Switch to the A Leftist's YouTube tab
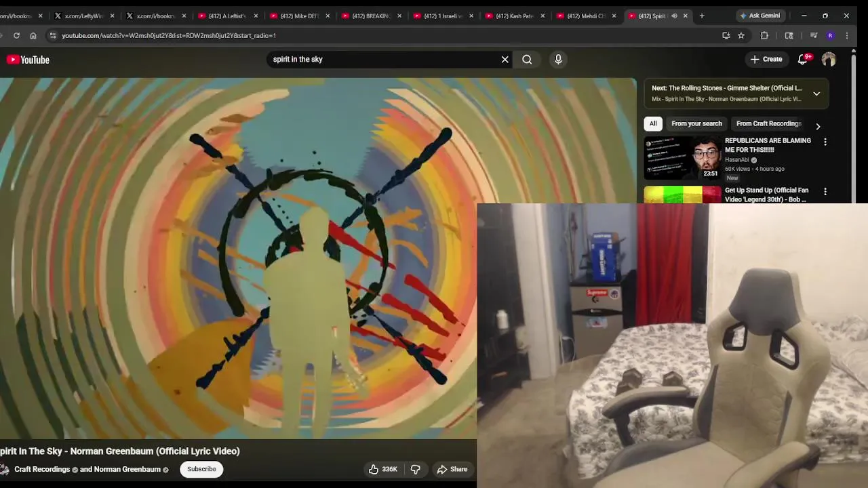The height and width of the screenshot is (488, 868). [x=227, y=16]
